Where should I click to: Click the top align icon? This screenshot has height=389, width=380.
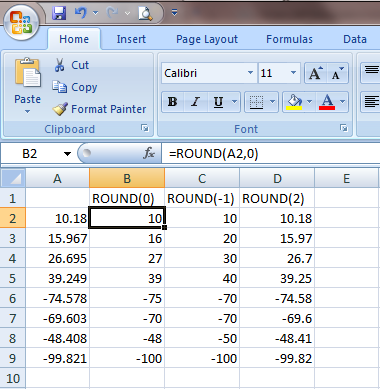[371, 72]
